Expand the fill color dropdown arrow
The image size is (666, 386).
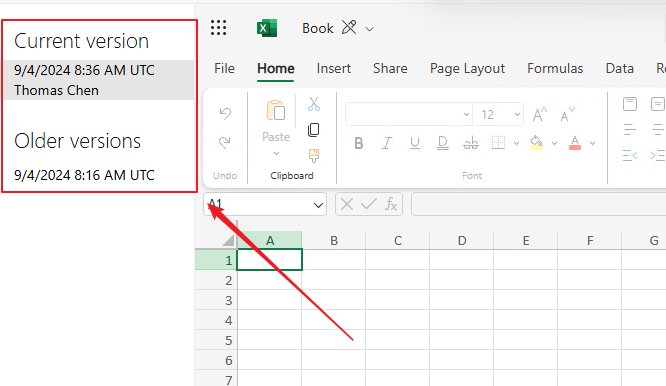click(x=554, y=144)
